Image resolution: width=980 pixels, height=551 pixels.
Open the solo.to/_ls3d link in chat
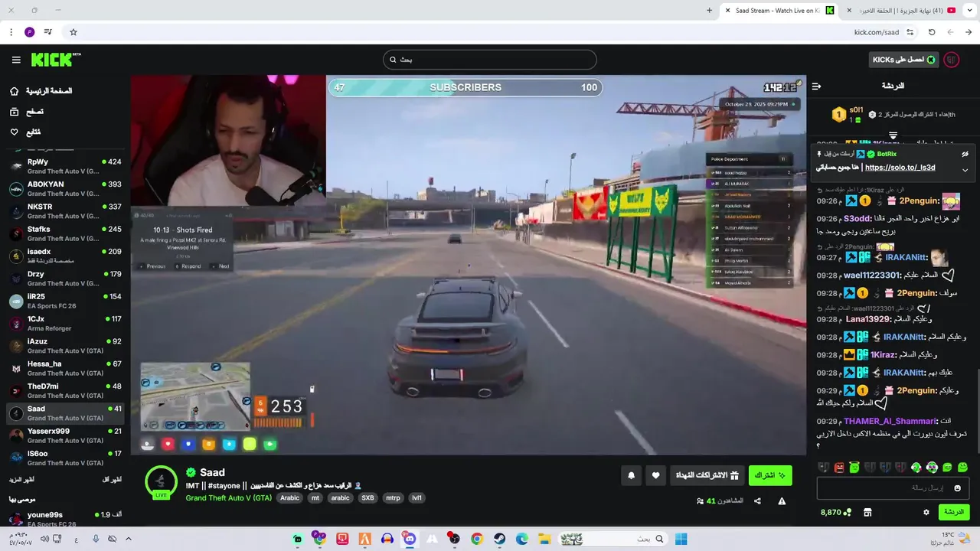point(900,168)
